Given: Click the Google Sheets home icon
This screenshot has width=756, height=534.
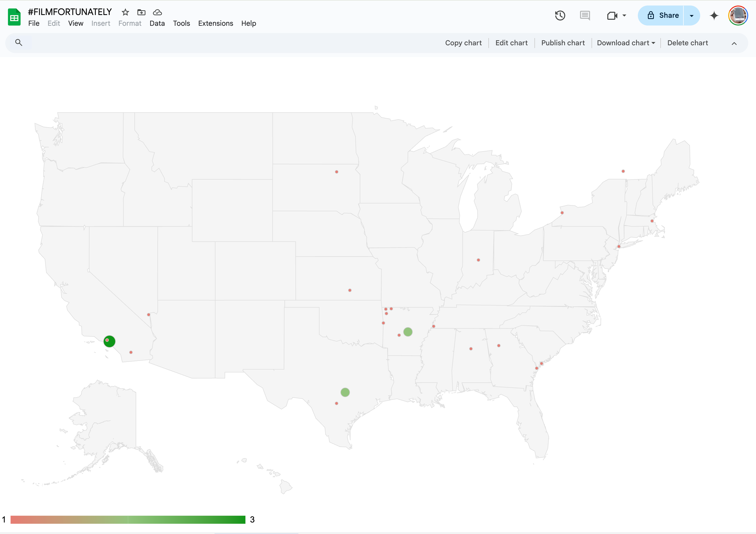Looking at the screenshot, I should pos(14,17).
